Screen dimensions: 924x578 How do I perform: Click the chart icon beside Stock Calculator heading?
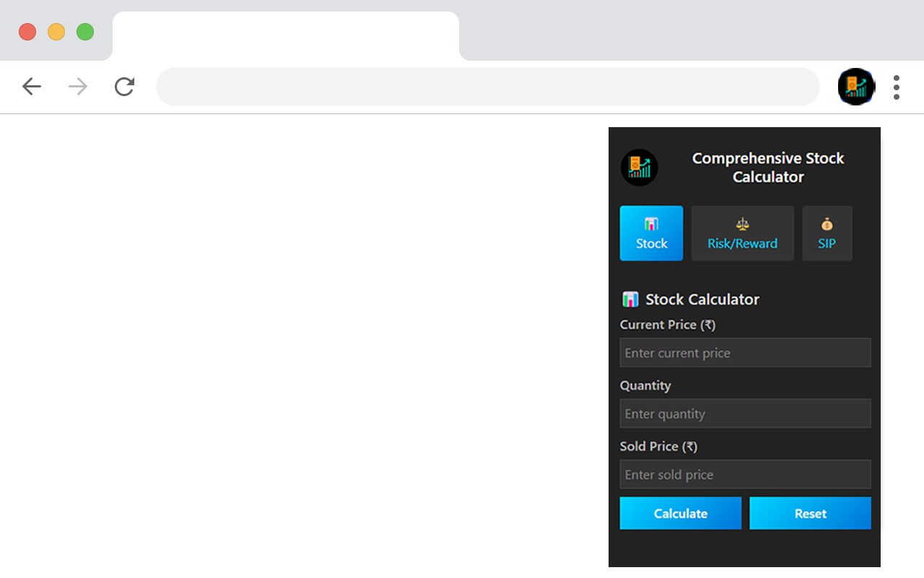point(630,299)
